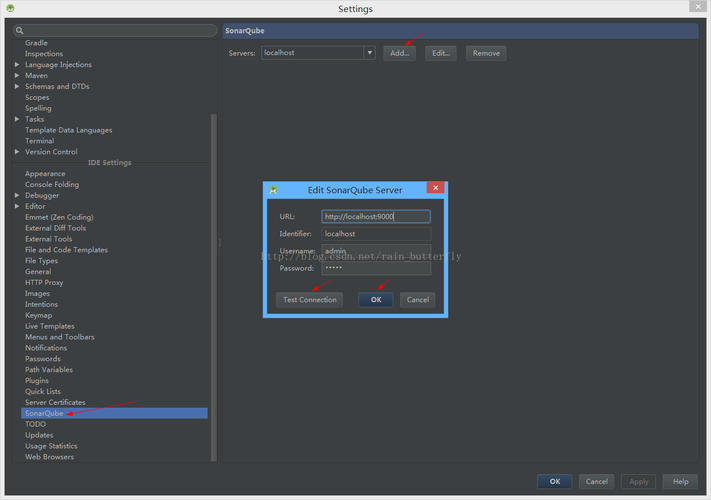Click OK in the Settings window footer
The height and width of the screenshot is (500, 711).
tap(555, 481)
